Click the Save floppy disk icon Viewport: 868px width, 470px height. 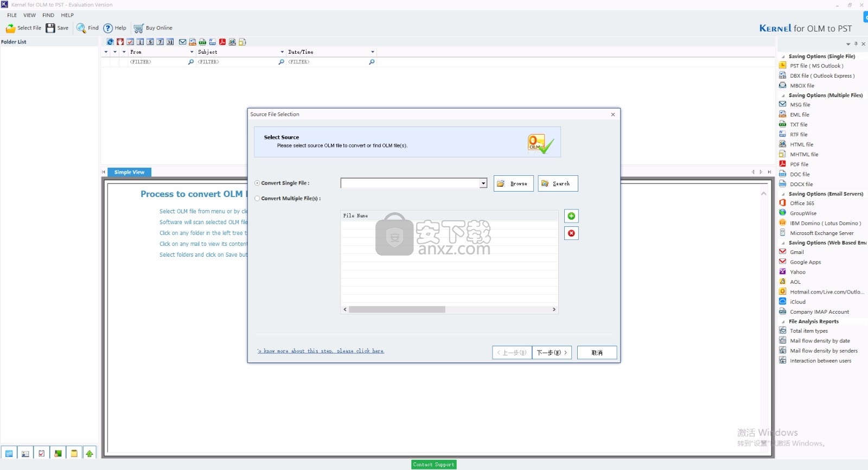(x=50, y=28)
